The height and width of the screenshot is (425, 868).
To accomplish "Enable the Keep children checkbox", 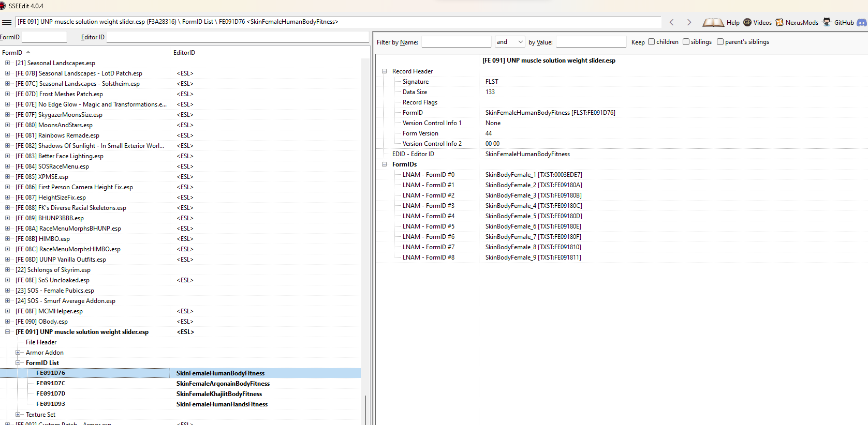I will (x=651, y=42).
